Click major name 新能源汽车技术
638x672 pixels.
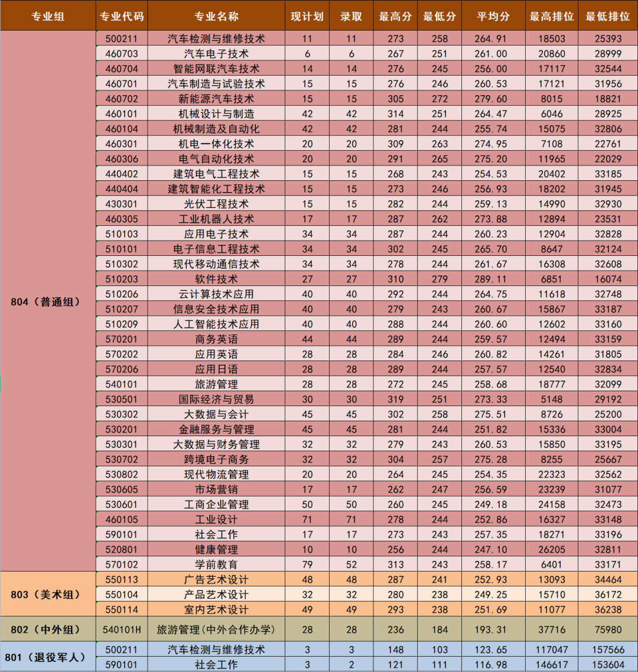[216, 99]
